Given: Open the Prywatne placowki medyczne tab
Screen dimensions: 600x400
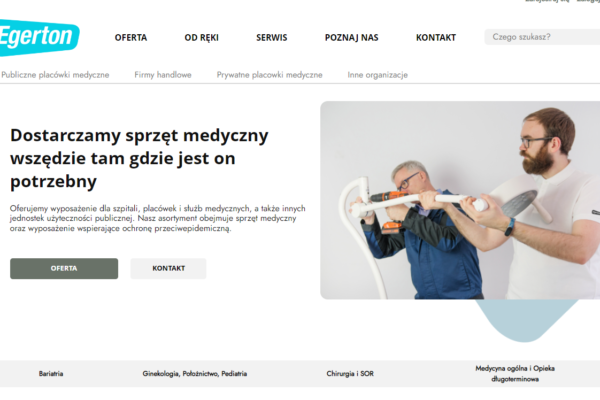Looking at the screenshot, I should [x=269, y=75].
